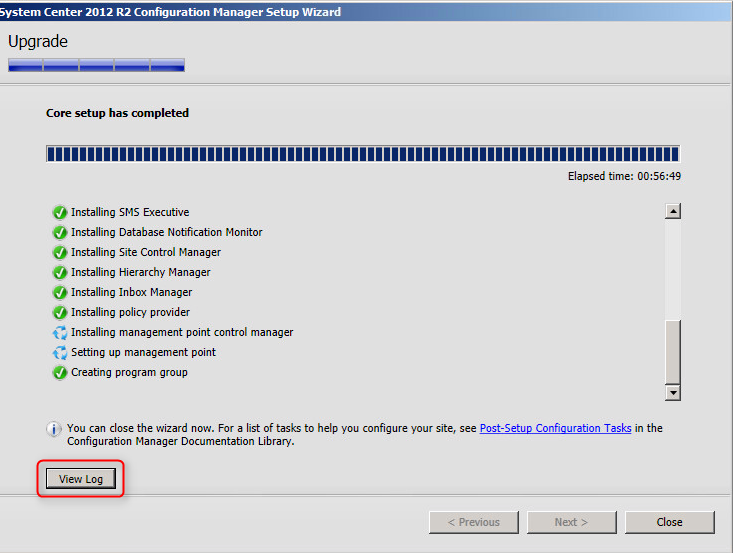Click the Configuration Manager Setup Wizard title bar
The width and height of the screenshot is (733, 553).
(366, 11)
